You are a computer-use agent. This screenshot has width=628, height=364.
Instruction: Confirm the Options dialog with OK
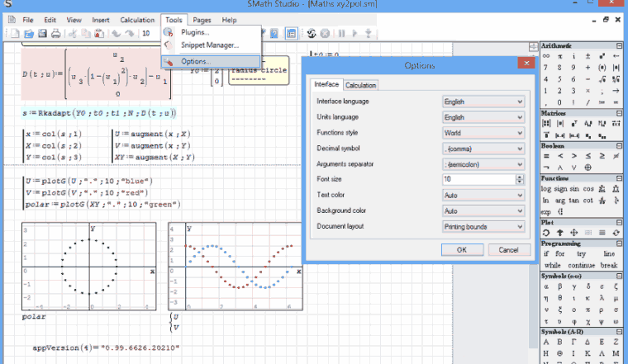[x=461, y=249]
